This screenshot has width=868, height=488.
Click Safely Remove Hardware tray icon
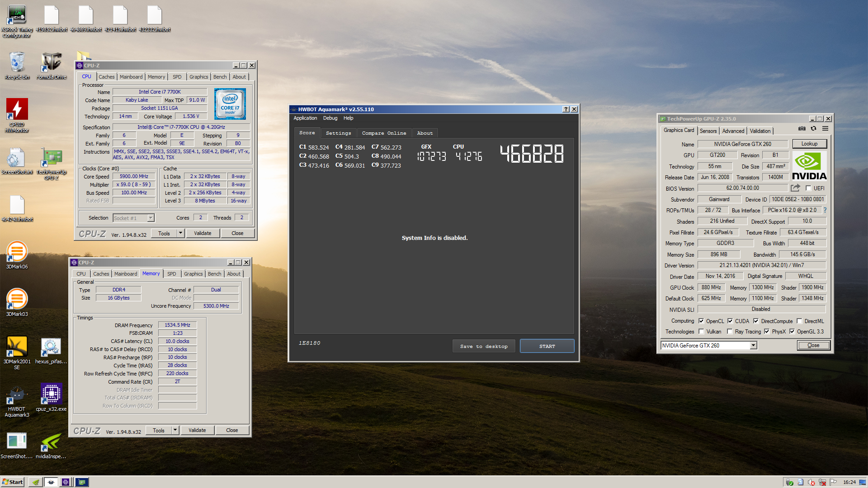point(789,482)
